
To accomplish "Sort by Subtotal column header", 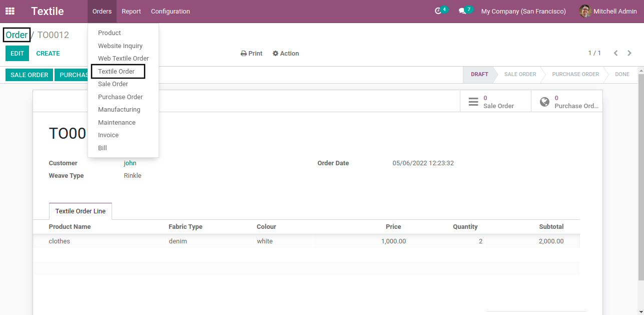I will pos(551,227).
